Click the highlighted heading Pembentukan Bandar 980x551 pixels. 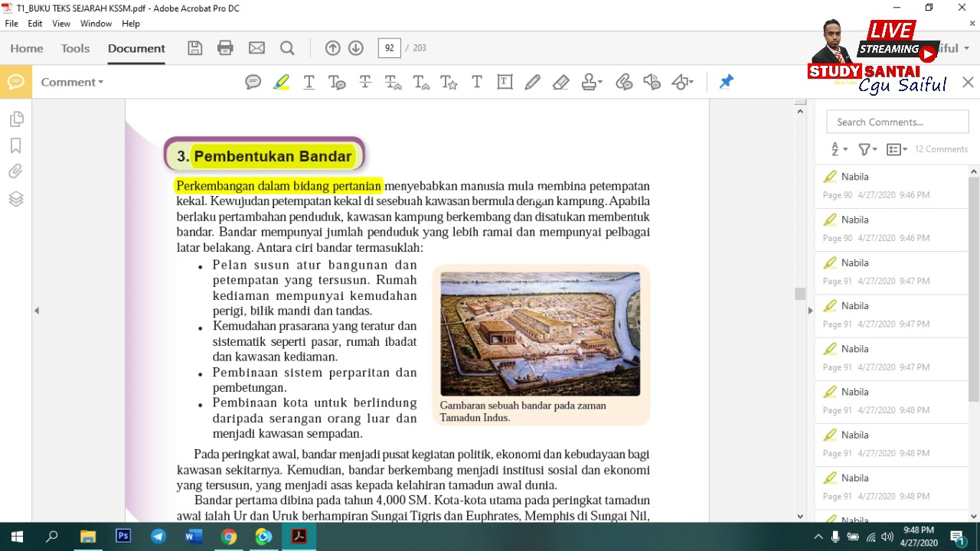coord(273,156)
